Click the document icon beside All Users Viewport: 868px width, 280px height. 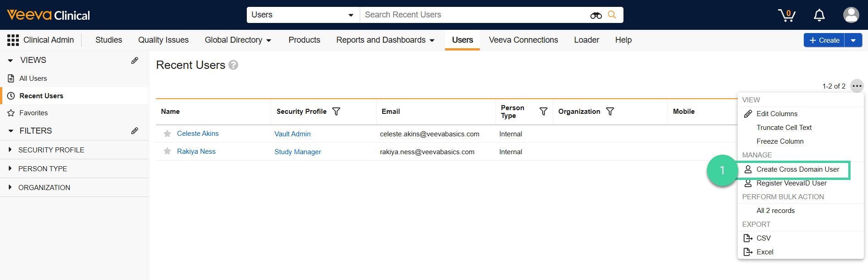click(x=11, y=78)
